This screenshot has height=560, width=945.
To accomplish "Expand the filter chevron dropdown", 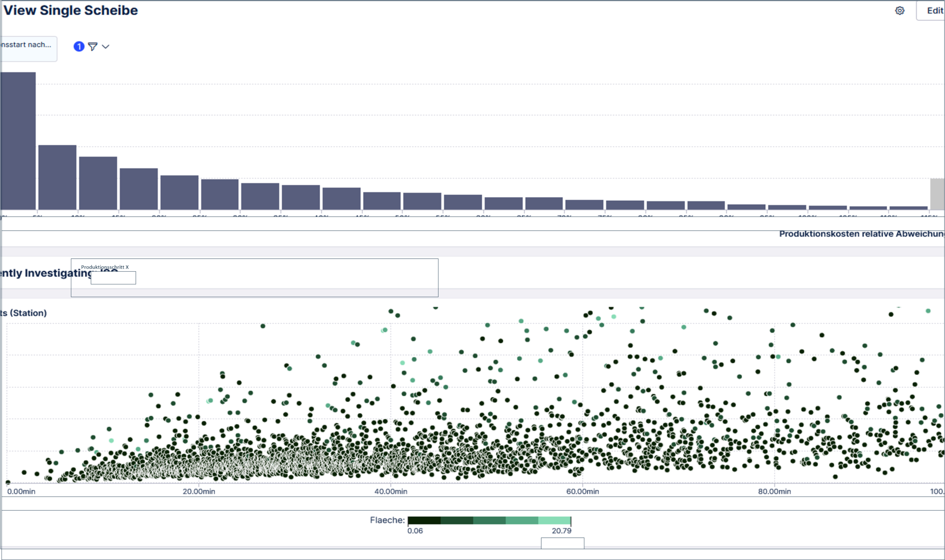I will click(x=105, y=47).
